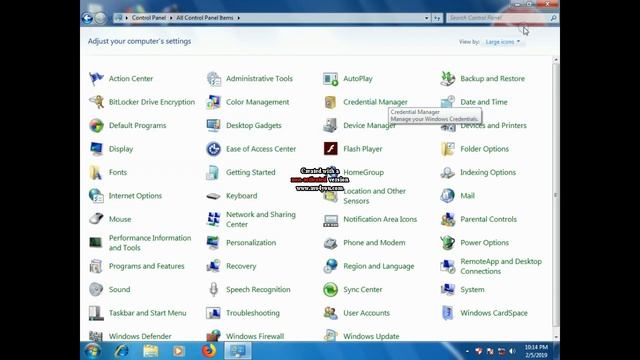Viewport: 640px width, 360px height.
Task: Open RemoteApp and Desktop Connections link
Action: click(x=501, y=266)
